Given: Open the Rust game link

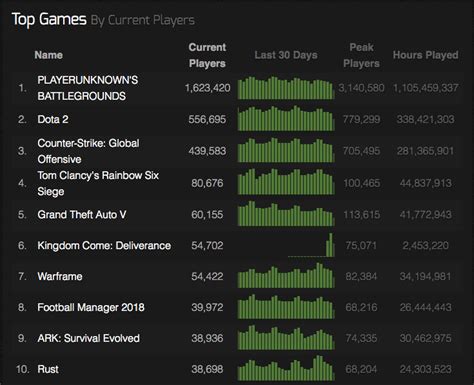Looking at the screenshot, I should click(48, 369).
